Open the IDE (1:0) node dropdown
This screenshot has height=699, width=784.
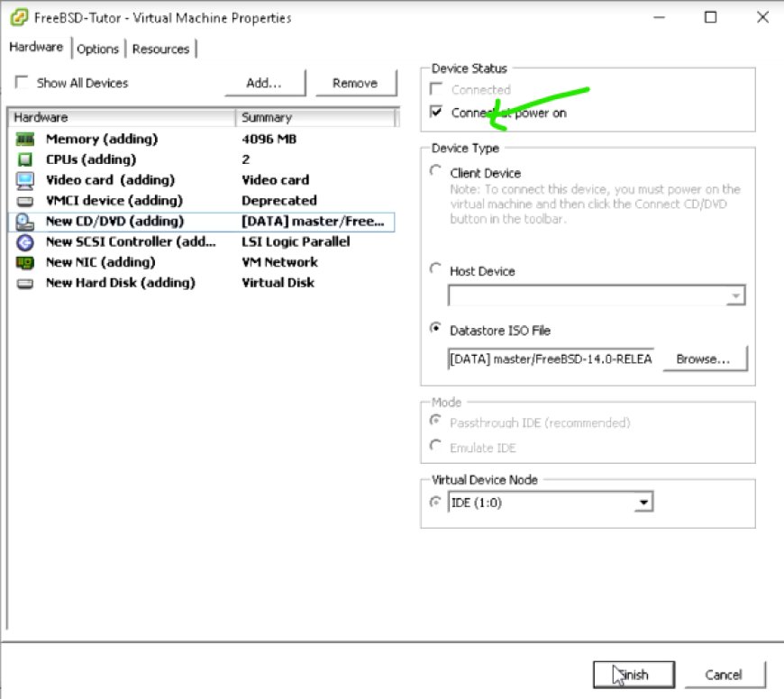click(644, 502)
